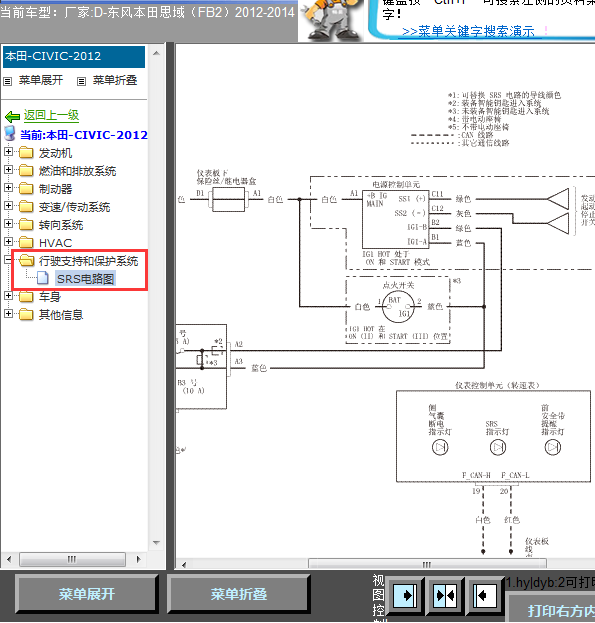Open the 菜单关键字搜索演示 link
595x623 pixels.
(x=468, y=31)
